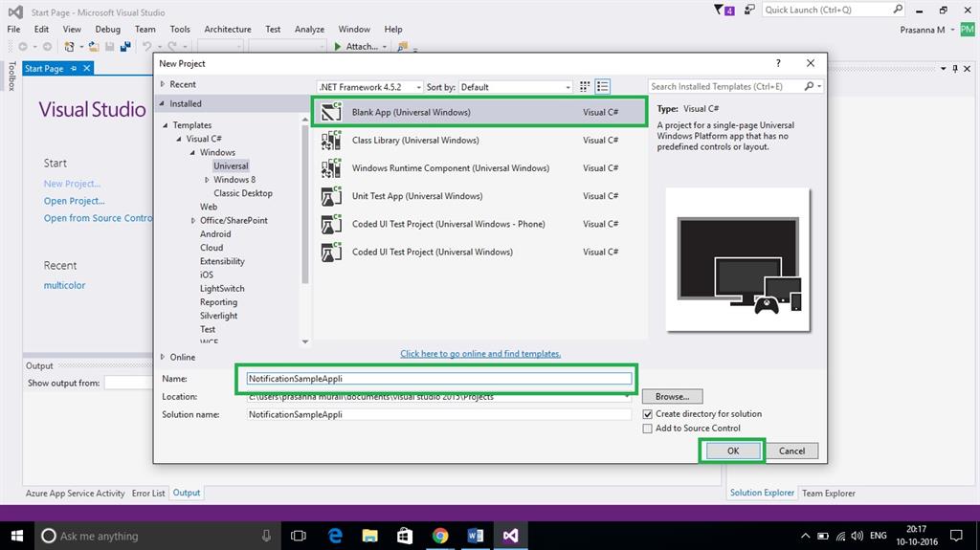The height and width of the screenshot is (550, 980).
Task: Select Class Library (Universal Windows) template icon
Action: point(331,140)
